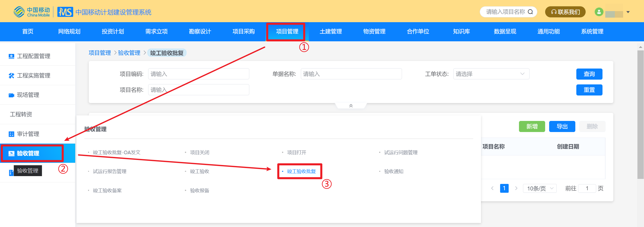This screenshot has width=644, height=227.
Task: Open the 系统管理 menu
Action: (592, 31)
